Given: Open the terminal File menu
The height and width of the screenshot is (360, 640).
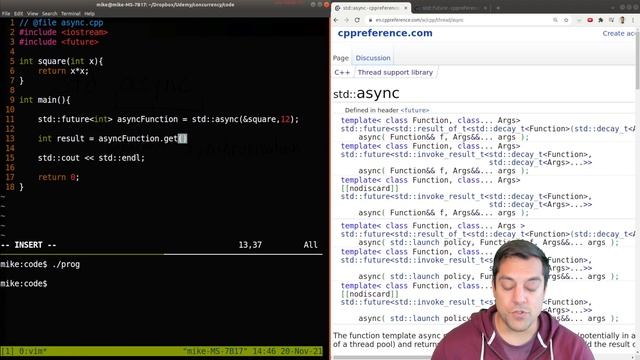Looking at the screenshot, I should [6, 13].
